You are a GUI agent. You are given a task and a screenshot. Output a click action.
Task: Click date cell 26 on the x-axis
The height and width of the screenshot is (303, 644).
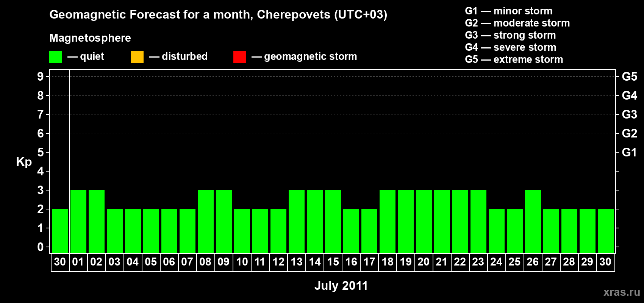(533, 262)
